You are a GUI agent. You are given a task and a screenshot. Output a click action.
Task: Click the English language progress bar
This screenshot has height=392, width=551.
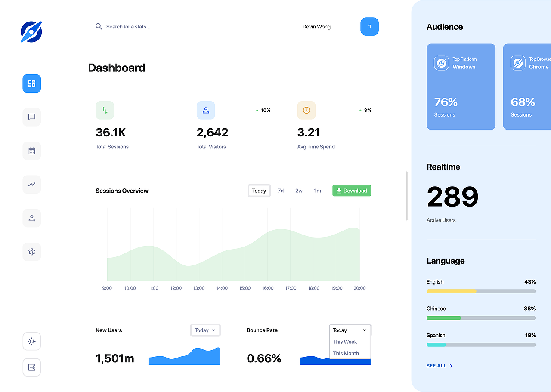pyautogui.click(x=481, y=291)
